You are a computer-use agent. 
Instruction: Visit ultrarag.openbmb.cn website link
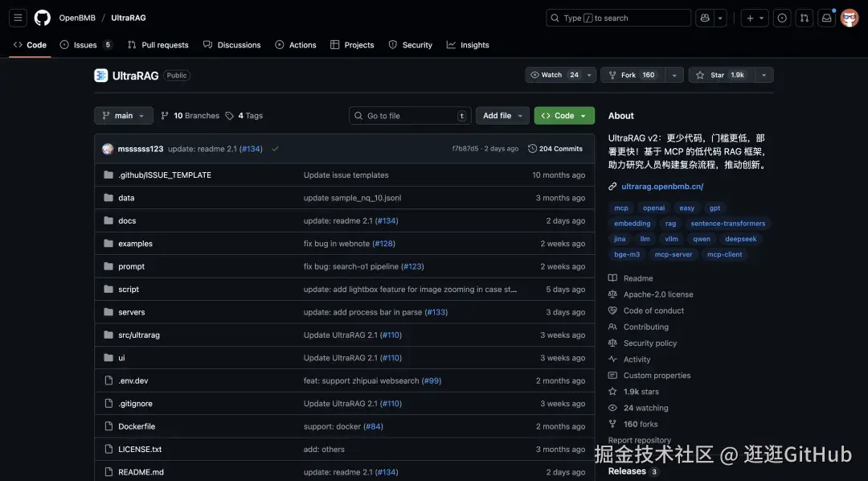coord(662,187)
